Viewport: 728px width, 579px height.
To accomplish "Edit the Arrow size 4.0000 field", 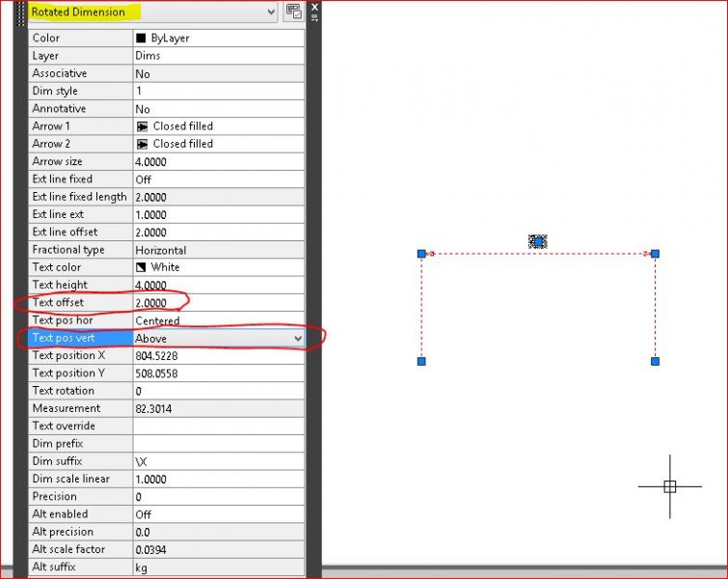I will pyautogui.click(x=219, y=162).
